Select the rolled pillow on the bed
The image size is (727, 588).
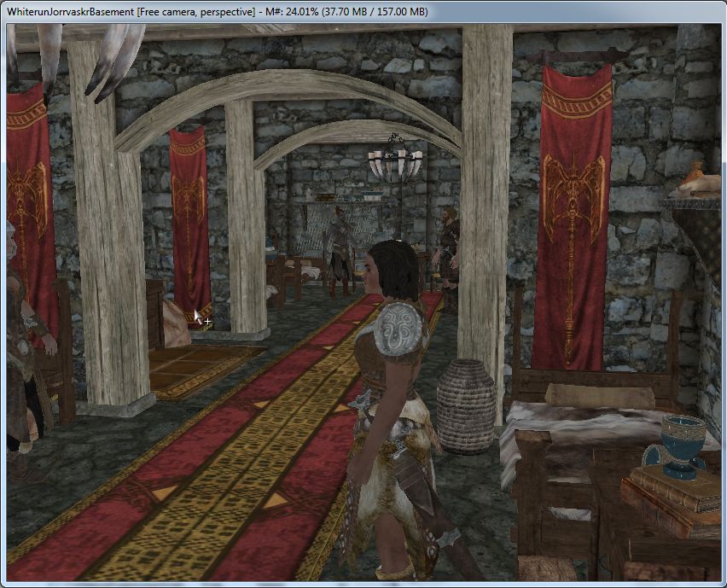(x=600, y=397)
